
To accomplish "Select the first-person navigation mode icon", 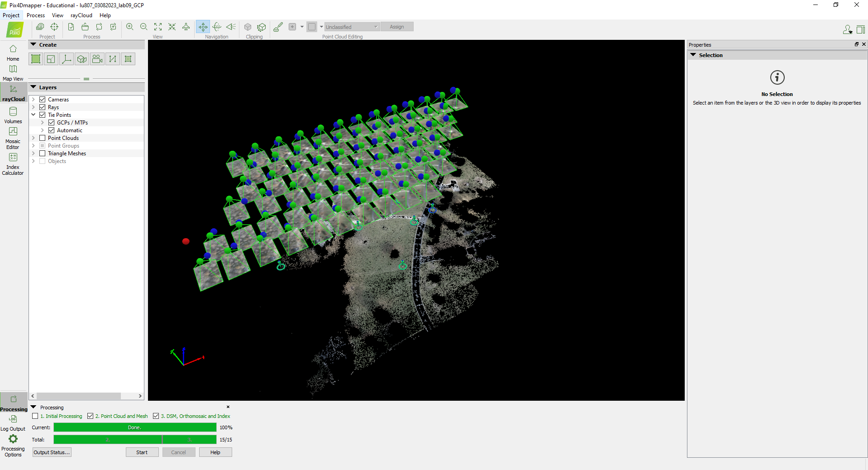I will pos(231,27).
